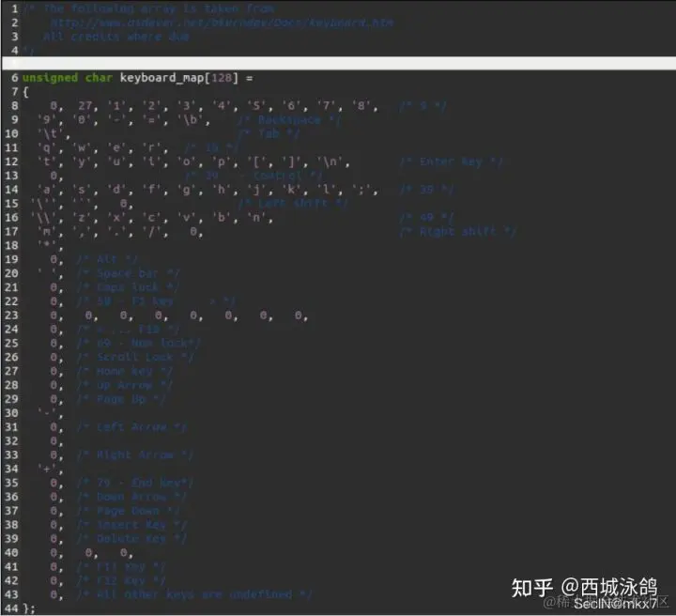Click the '\n' literal on line 12
The width and height of the screenshot is (676, 616).
point(330,162)
